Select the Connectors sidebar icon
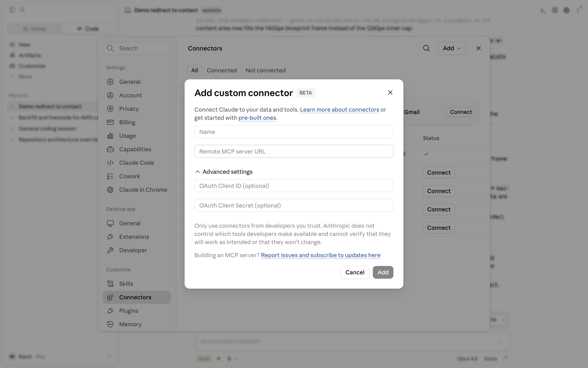Viewport: 588px width, 368px height. coord(110,297)
